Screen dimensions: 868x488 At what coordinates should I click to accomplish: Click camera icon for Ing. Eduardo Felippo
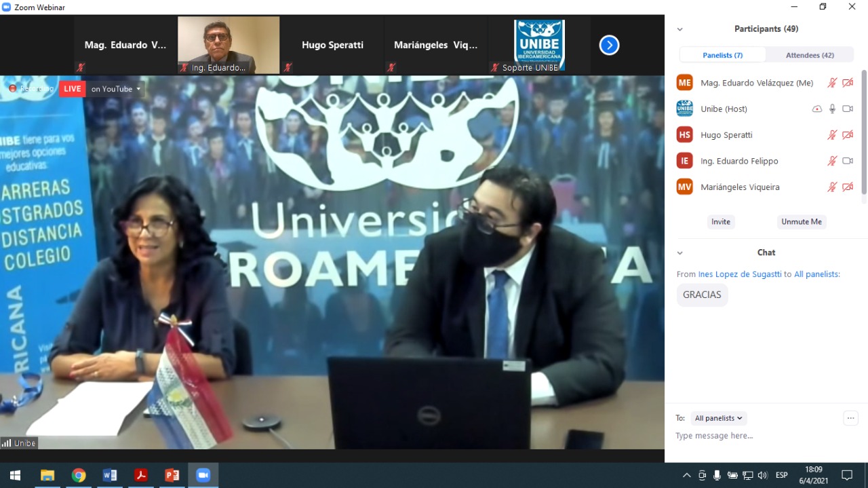point(848,161)
